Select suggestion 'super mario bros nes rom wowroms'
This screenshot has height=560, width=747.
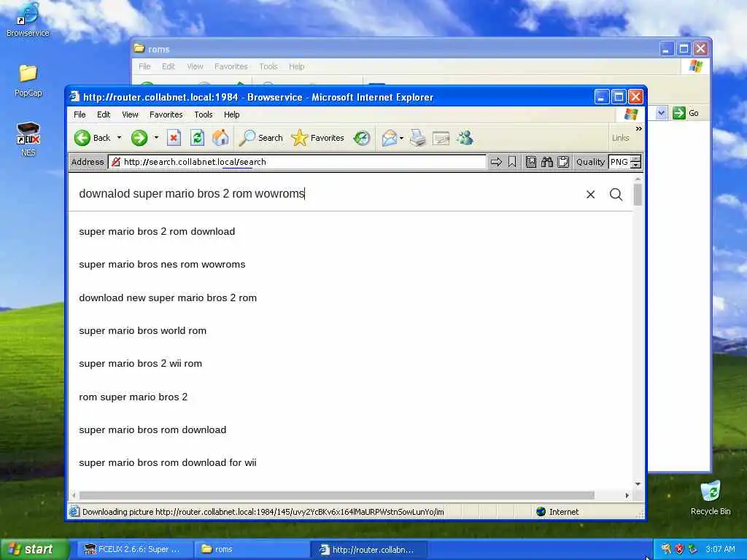[x=162, y=264]
